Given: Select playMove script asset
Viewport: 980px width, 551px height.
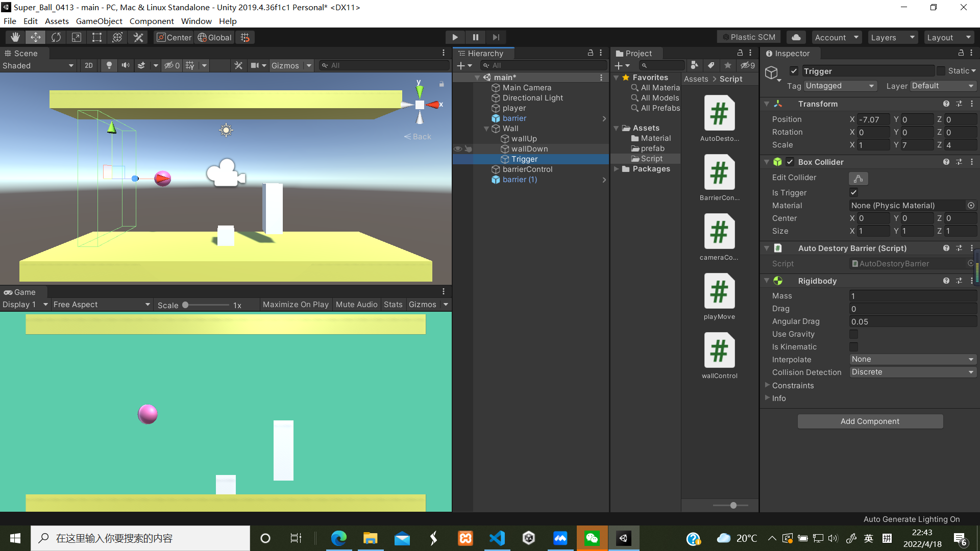Looking at the screenshot, I should [719, 296].
